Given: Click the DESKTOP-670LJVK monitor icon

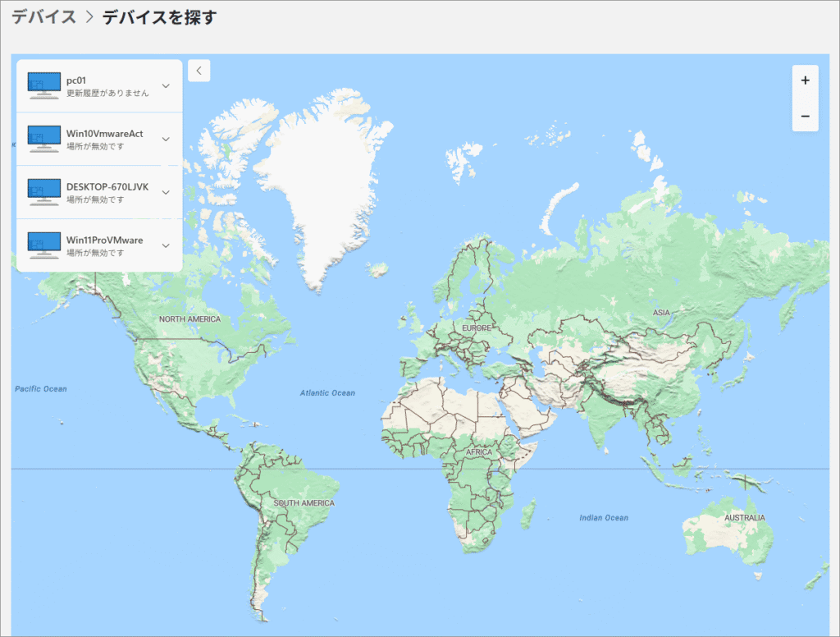Looking at the screenshot, I should 44,192.
